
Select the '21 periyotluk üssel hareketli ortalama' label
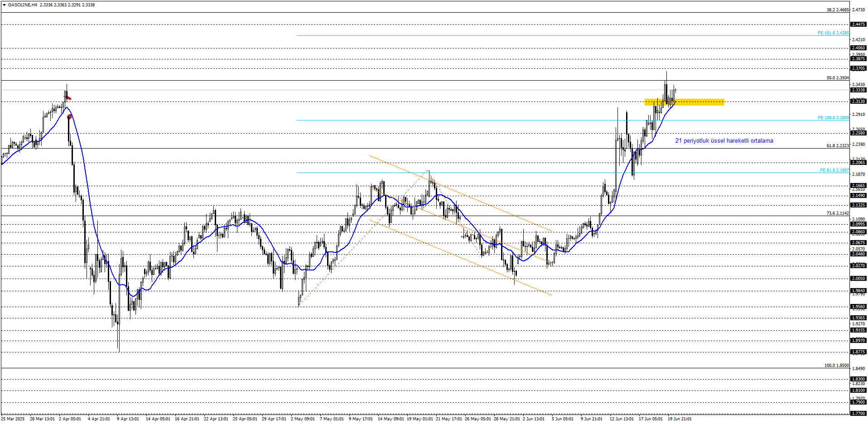pos(724,141)
